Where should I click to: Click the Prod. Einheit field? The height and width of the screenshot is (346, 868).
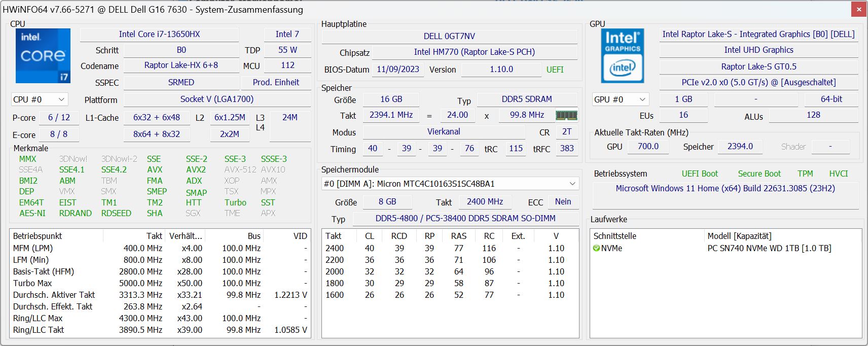[x=276, y=82]
